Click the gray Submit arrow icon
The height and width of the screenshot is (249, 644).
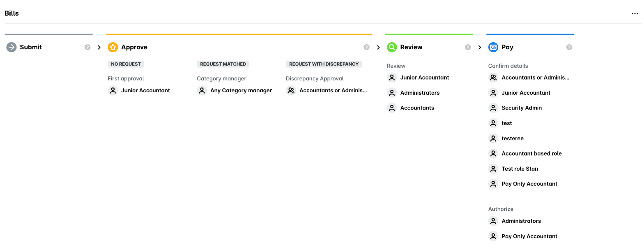[x=11, y=47]
